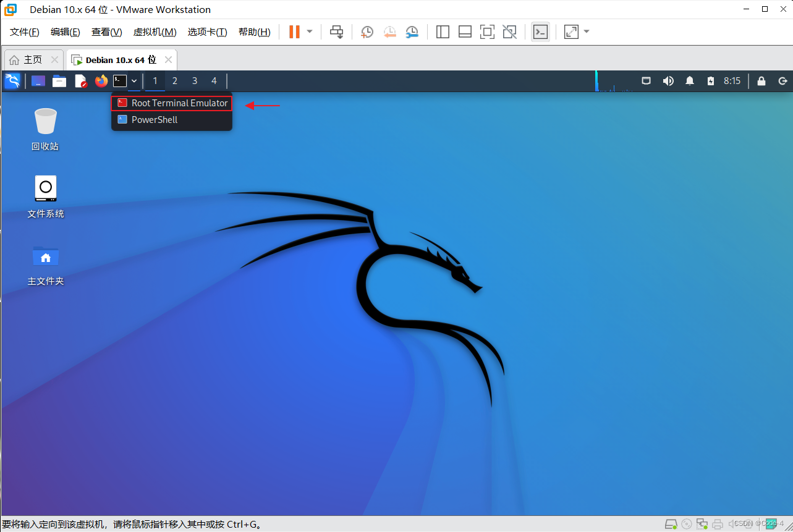Image resolution: width=793 pixels, height=532 pixels.
Task: Switch to workspace 1
Action: pos(155,81)
